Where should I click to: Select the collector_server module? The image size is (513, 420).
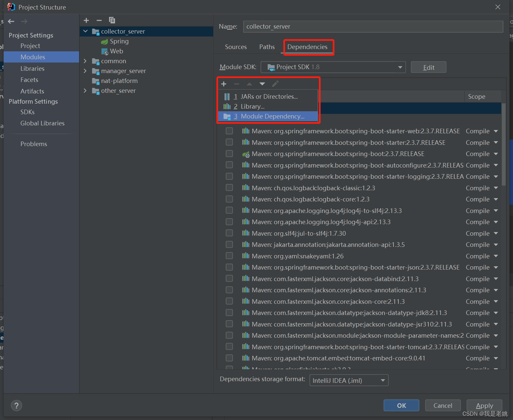147,32
